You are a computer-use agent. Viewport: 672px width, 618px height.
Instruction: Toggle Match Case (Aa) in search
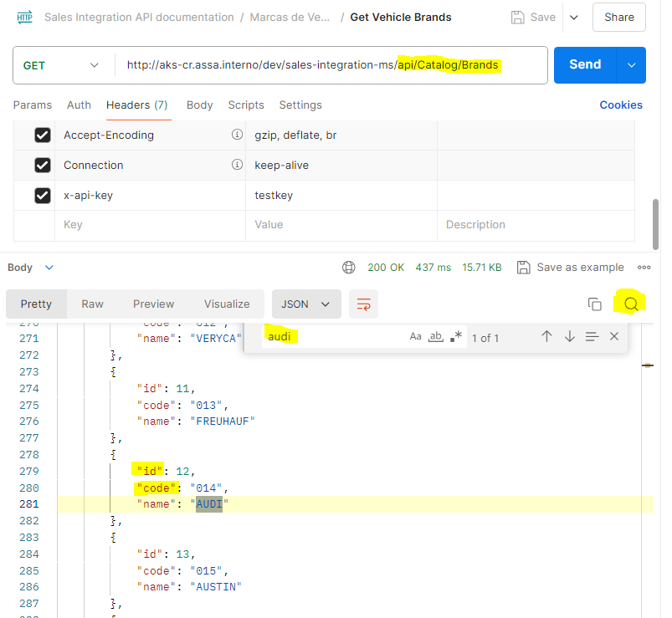(415, 337)
